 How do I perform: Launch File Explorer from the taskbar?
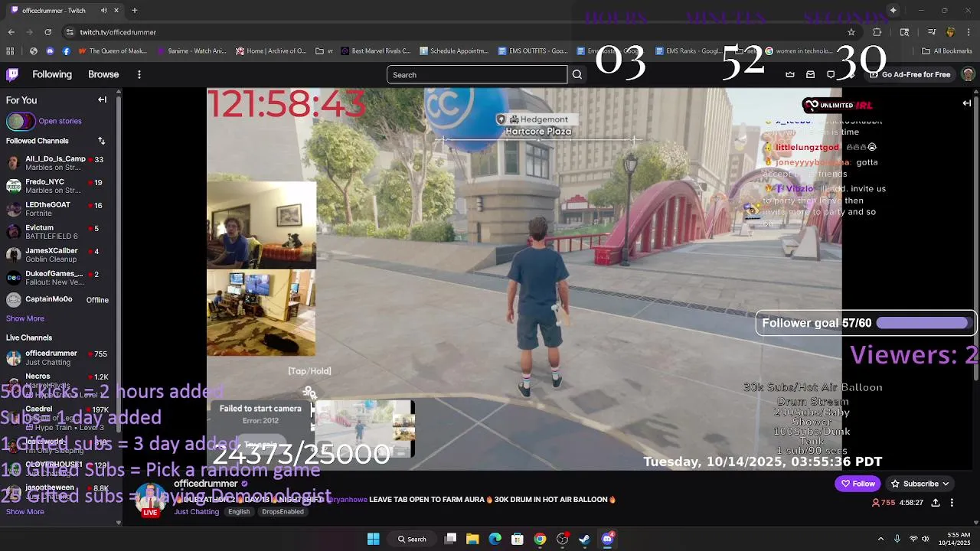[x=472, y=539]
